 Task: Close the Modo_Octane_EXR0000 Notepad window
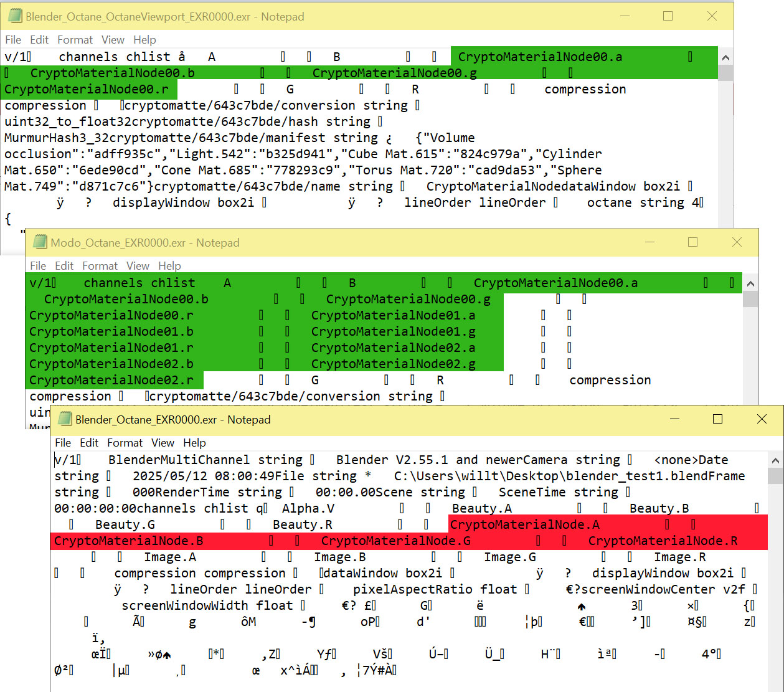point(737,242)
